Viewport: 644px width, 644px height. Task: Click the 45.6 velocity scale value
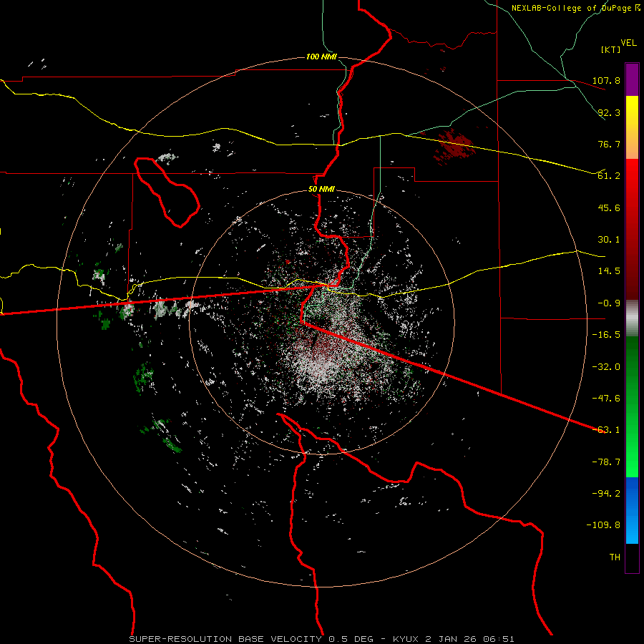pyautogui.click(x=609, y=208)
